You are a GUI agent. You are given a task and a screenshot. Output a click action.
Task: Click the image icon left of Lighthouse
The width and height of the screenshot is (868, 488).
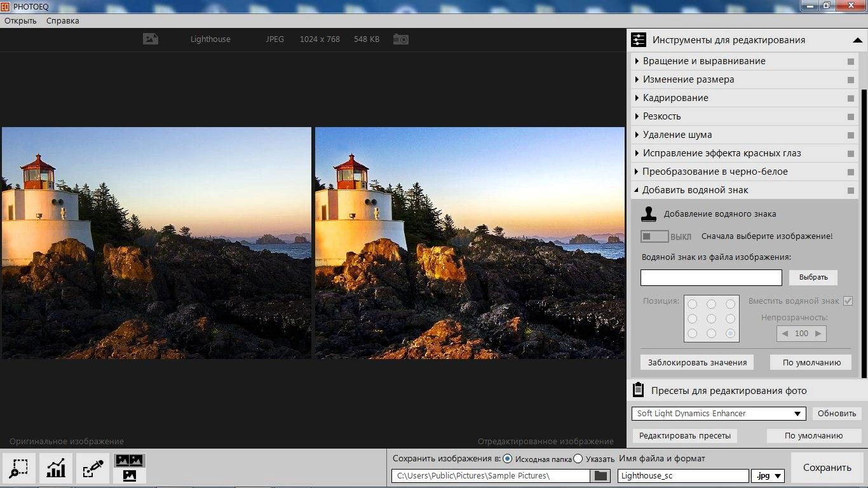150,39
